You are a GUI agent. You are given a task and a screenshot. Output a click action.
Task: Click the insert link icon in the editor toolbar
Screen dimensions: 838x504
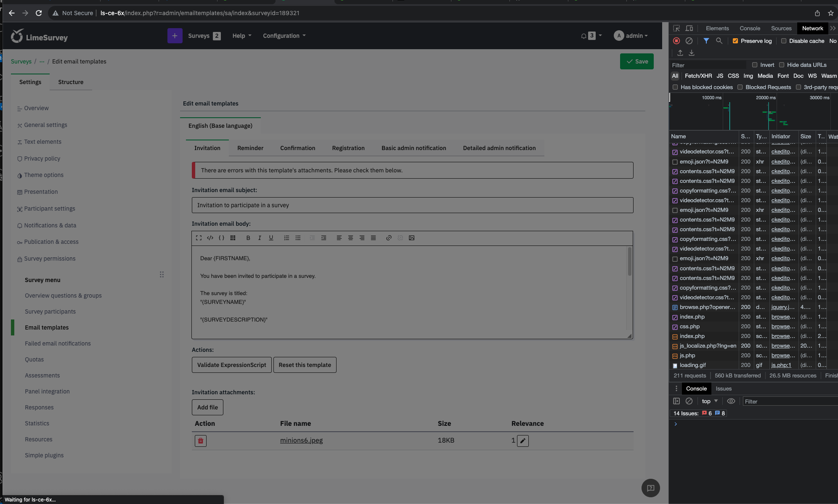(389, 238)
